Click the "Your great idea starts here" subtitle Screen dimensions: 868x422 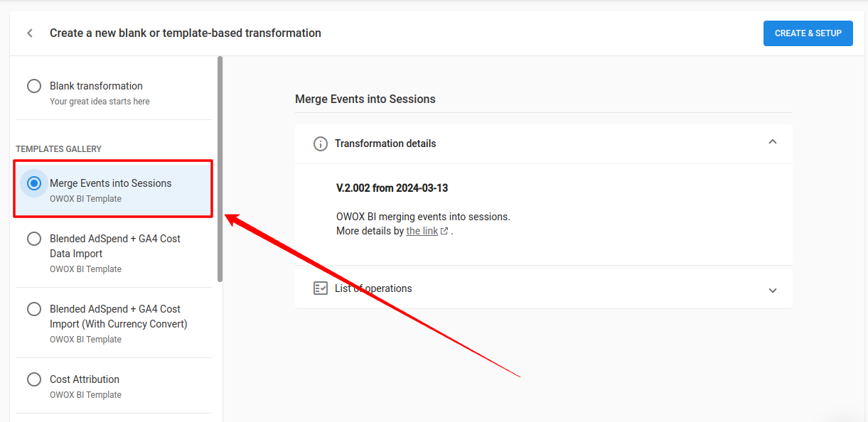(100, 101)
